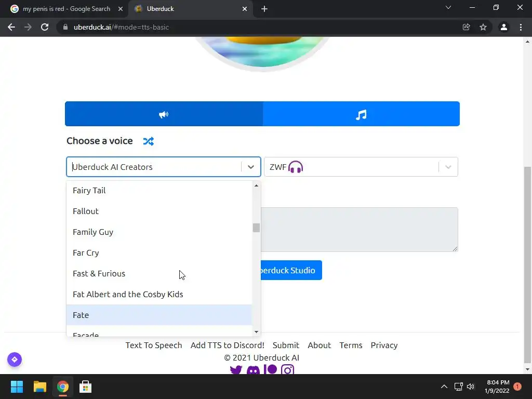This screenshot has width=532, height=399.
Task: Click inside the text input area
Action: [x=360, y=230]
